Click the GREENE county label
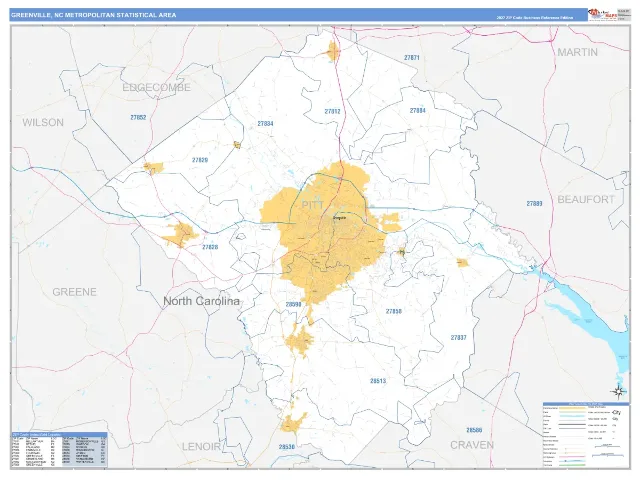 [x=74, y=292]
